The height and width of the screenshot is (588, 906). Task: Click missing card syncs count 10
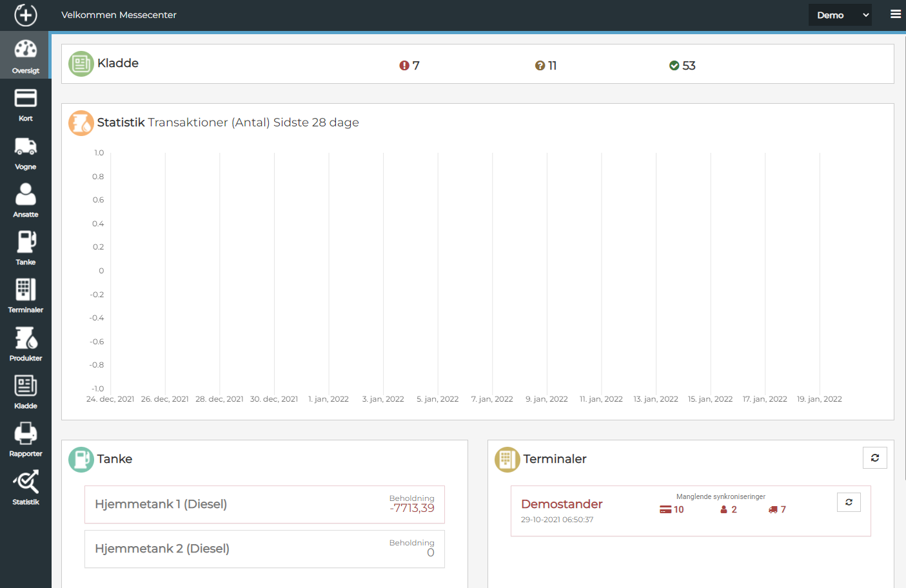point(672,509)
